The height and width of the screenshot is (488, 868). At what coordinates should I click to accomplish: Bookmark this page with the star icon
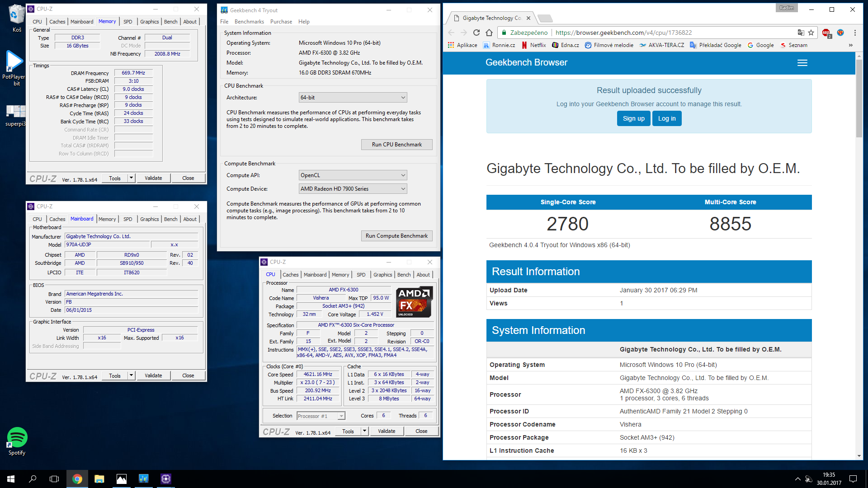point(811,33)
